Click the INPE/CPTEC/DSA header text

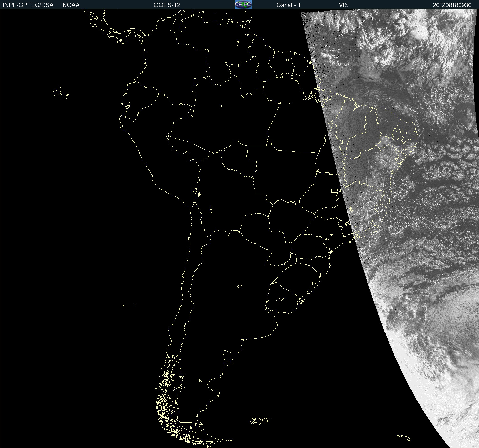[x=28, y=5]
